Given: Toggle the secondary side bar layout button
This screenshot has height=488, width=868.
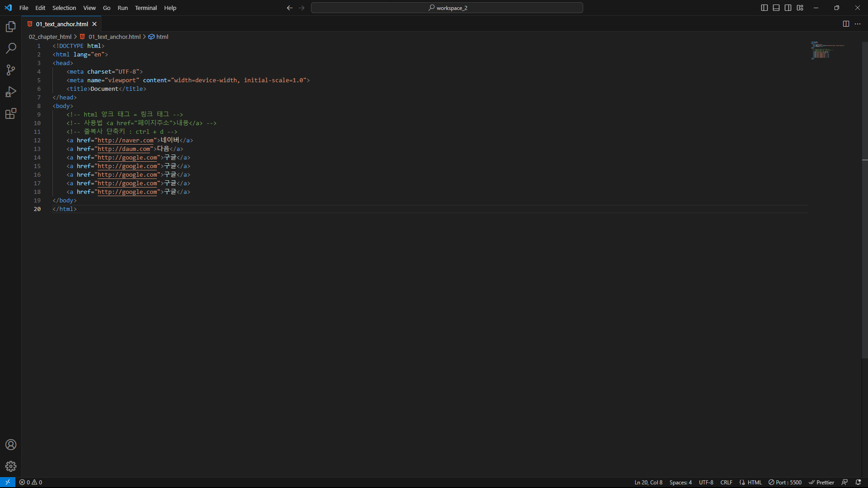Looking at the screenshot, I should point(788,8).
